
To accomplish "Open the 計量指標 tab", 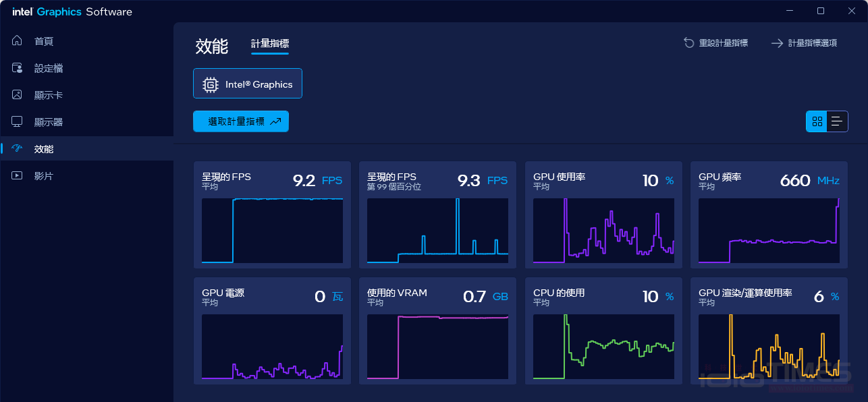I will (270, 44).
